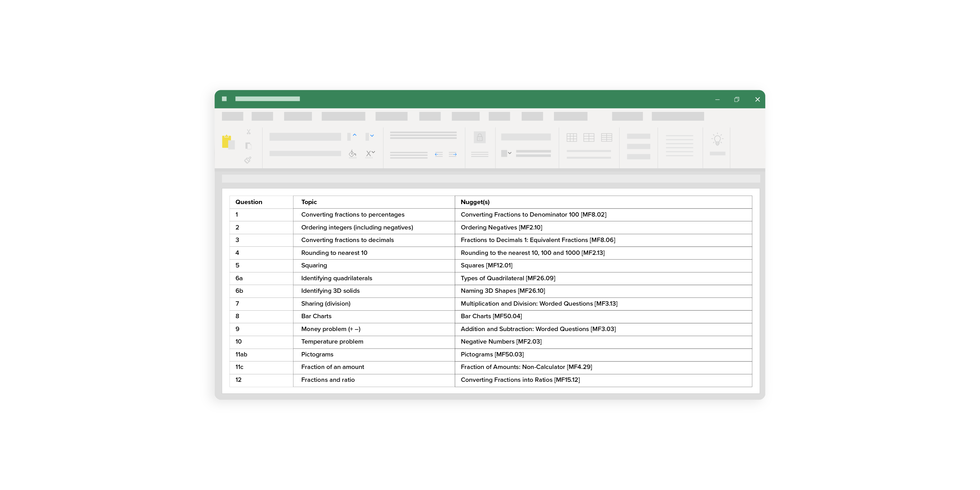This screenshot has width=980, height=490.
Task: Click cell 'Sharing (division)'
Action: point(374,304)
